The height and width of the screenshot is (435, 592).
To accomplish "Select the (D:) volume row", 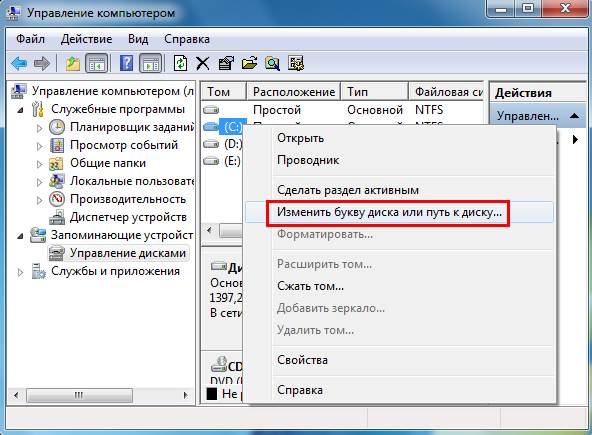I will pyautogui.click(x=223, y=144).
